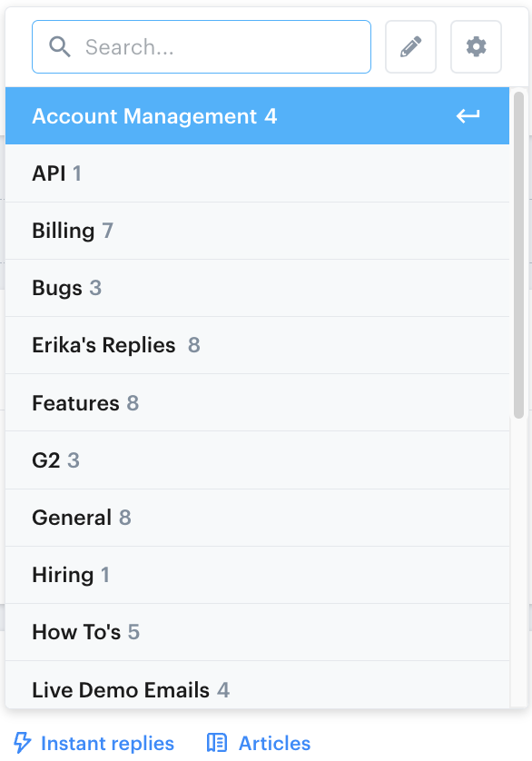Click the lightning bolt Instant replies icon
The height and width of the screenshot is (761, 532).
[22, 743]
